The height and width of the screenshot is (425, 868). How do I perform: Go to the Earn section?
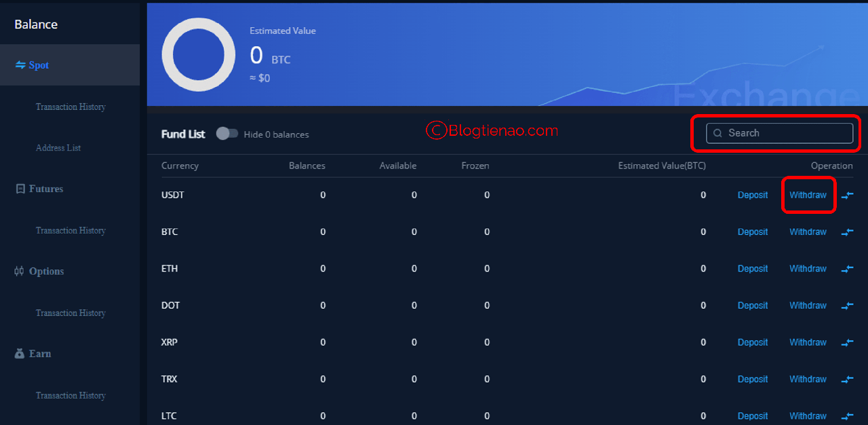coord(39,354)
